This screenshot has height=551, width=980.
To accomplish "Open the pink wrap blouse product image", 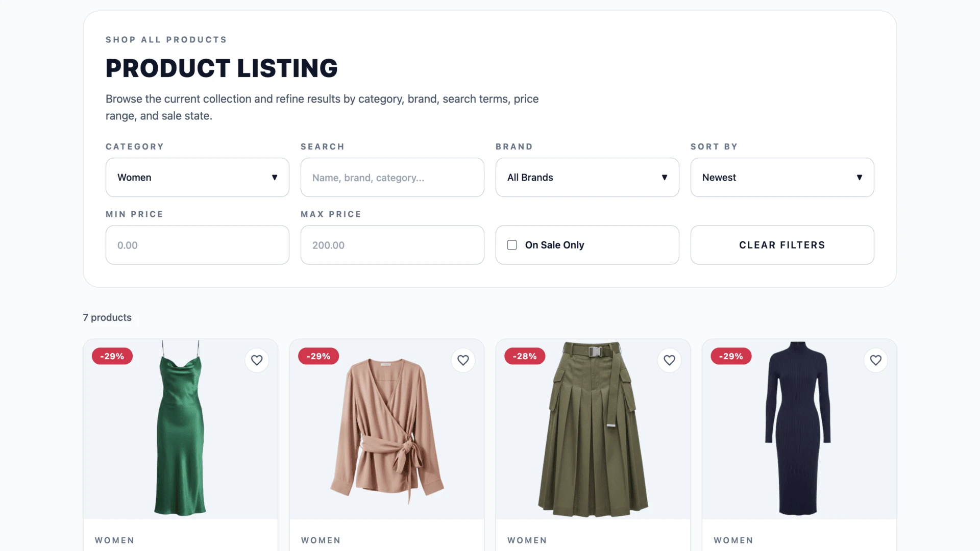I will (387, 429).
